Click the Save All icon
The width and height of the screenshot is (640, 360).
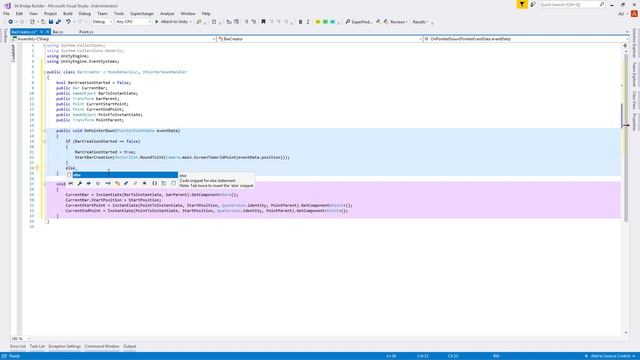[58, 22]
